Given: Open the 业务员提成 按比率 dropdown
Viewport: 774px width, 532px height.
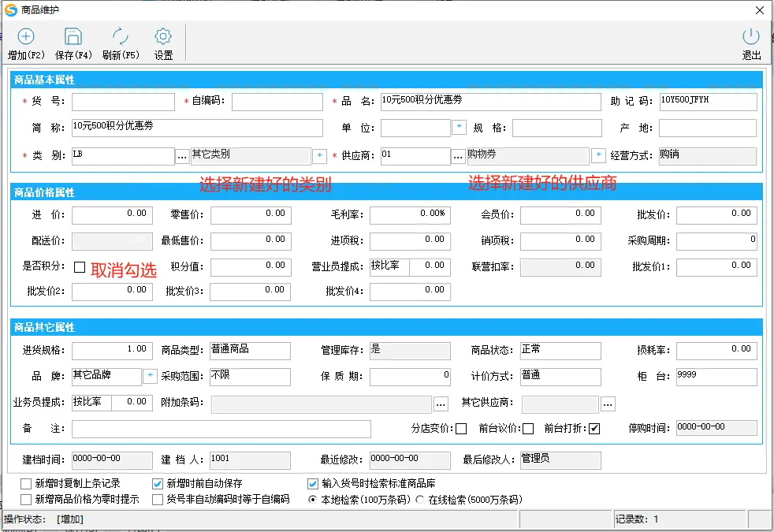Looking at the screenshot, I should tap(91, 403).
